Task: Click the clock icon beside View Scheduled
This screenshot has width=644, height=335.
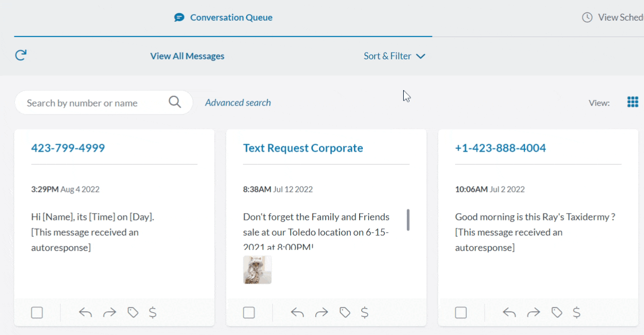Action: tap(587, 16)
